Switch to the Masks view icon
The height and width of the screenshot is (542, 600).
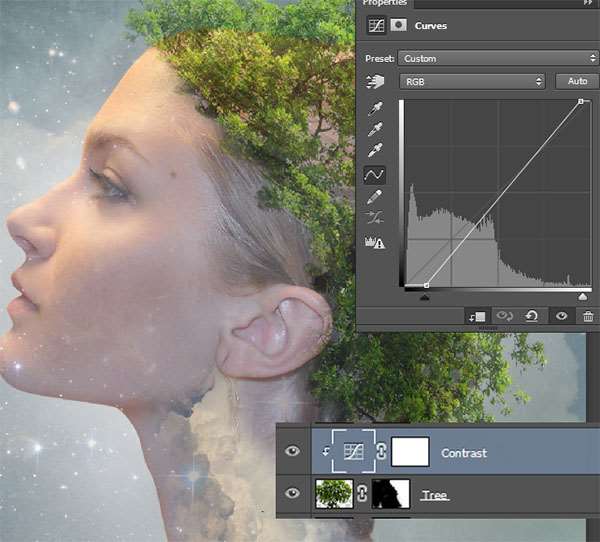click(397, 25)
